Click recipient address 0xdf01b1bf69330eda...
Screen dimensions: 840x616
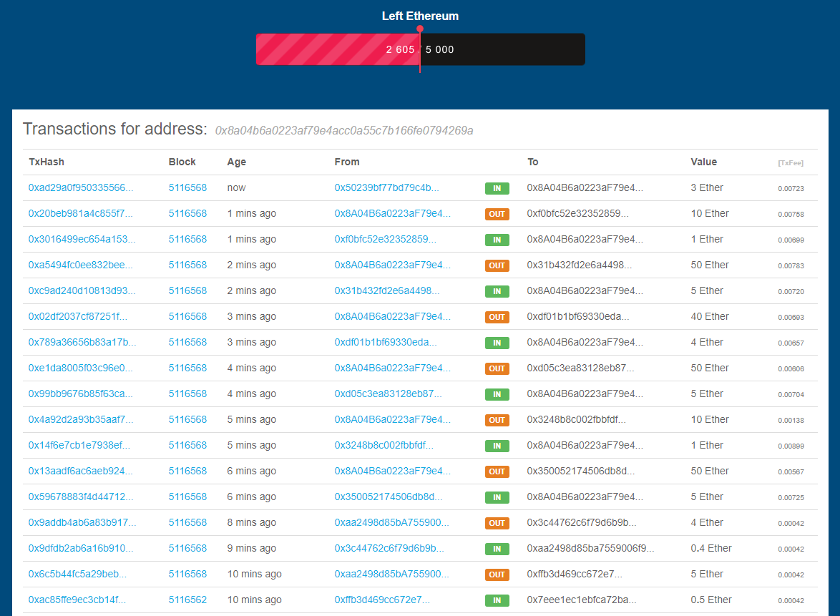[x=578, y=316]
